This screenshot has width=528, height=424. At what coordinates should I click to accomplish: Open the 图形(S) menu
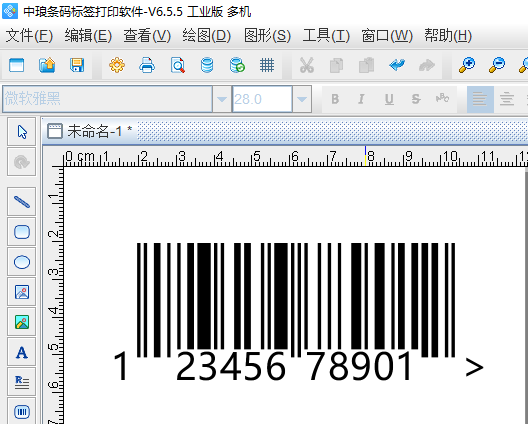pyautogui.click(x=267, y=36)
